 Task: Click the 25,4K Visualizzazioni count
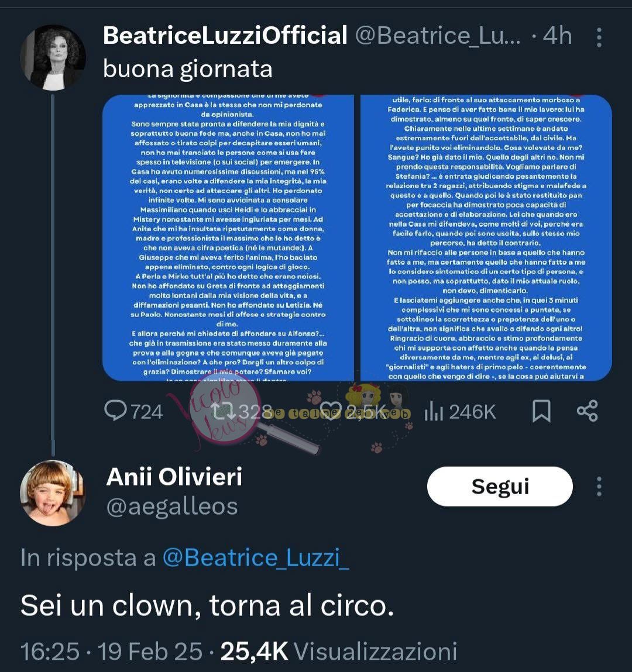pos(338,651)
